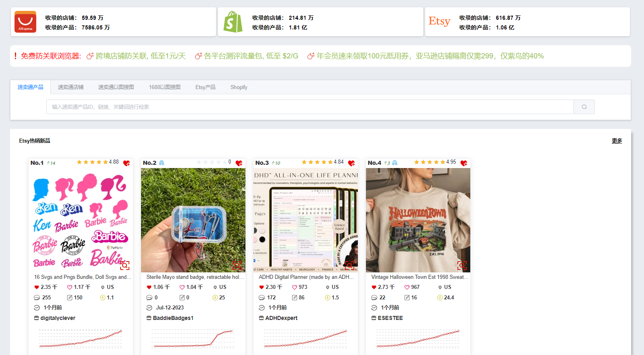This screenshot has width=644, height=355.
Task: Favorite the No.4 Halloween sweatshirt
Action: 464,163
